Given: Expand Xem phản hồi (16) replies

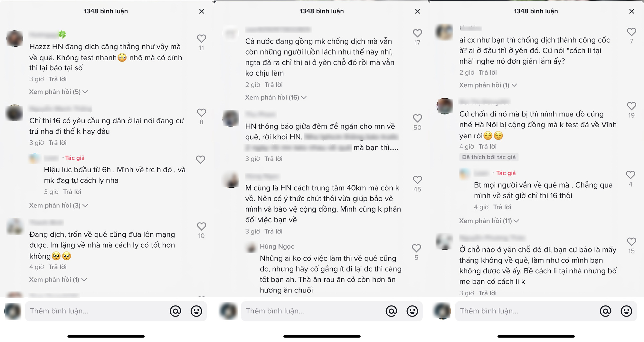Looking at the screenshot, I should 276,97.
